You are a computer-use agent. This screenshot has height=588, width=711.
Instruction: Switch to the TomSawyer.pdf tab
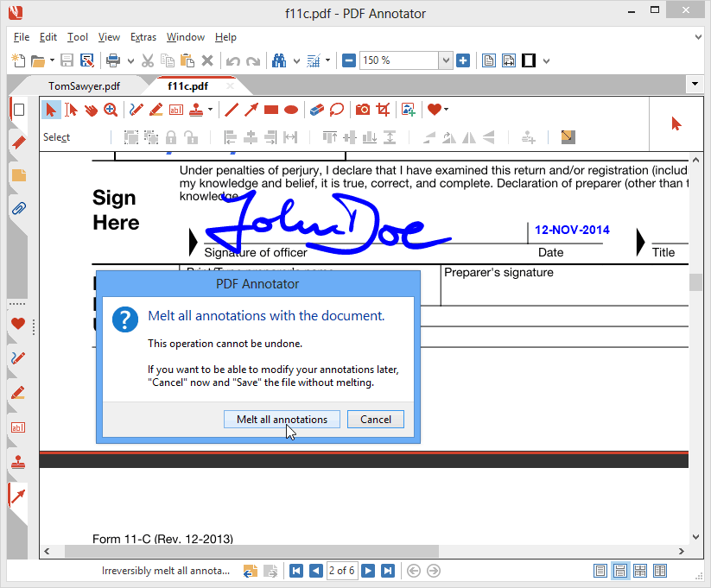click(86, 85)
